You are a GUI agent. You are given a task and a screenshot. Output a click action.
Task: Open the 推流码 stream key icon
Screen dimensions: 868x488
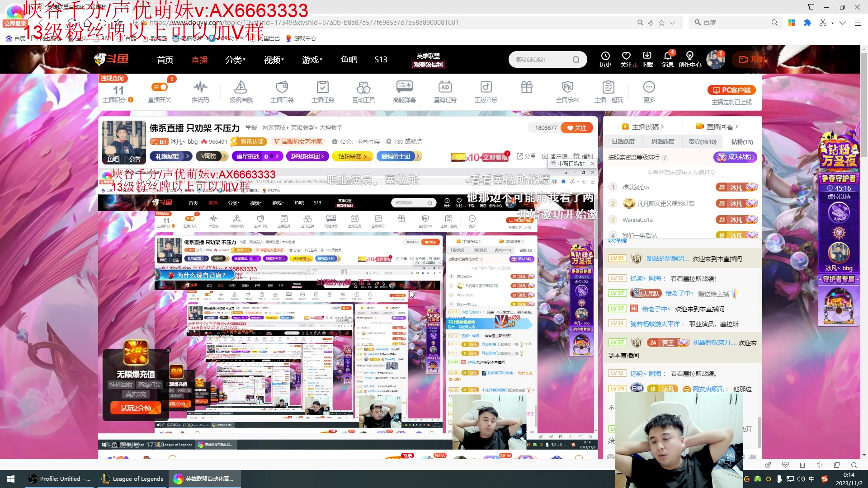pos(200,92)
